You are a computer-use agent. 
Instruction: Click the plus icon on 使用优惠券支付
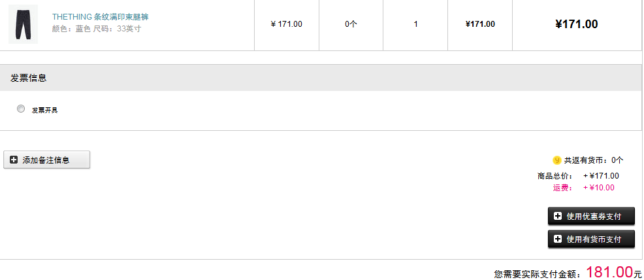(x=558, y=216)
